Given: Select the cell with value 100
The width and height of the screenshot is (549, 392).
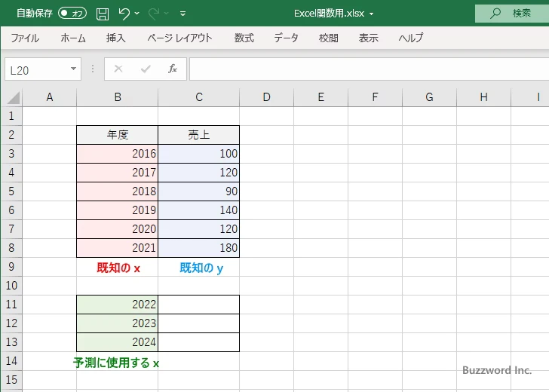Looking at the screenshot, I should [x=199, y=154].
